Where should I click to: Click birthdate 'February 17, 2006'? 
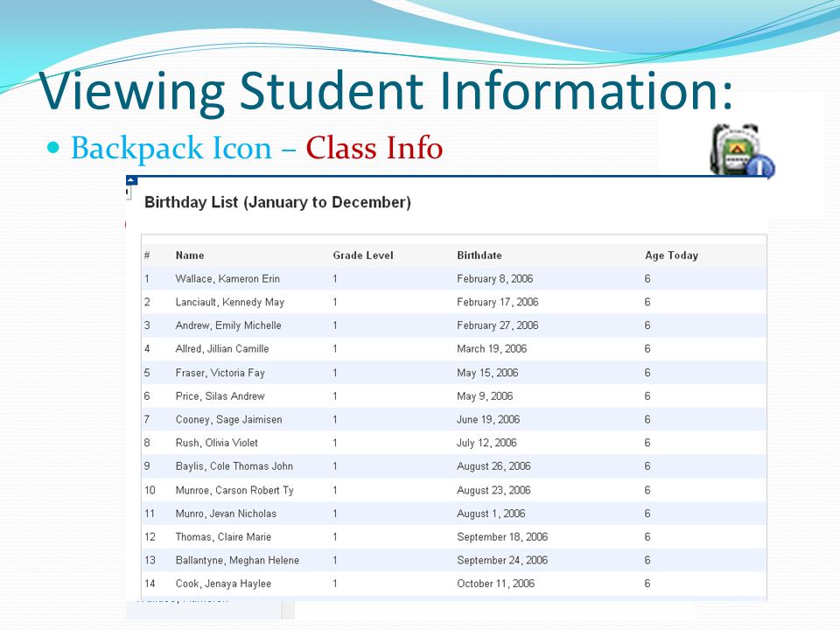tap(497, 302)
